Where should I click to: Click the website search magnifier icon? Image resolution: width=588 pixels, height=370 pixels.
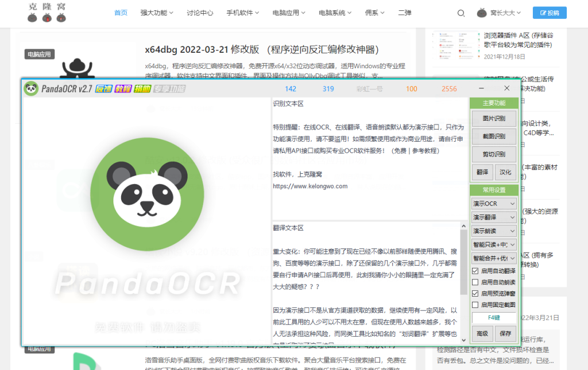[x=461, y=13]
